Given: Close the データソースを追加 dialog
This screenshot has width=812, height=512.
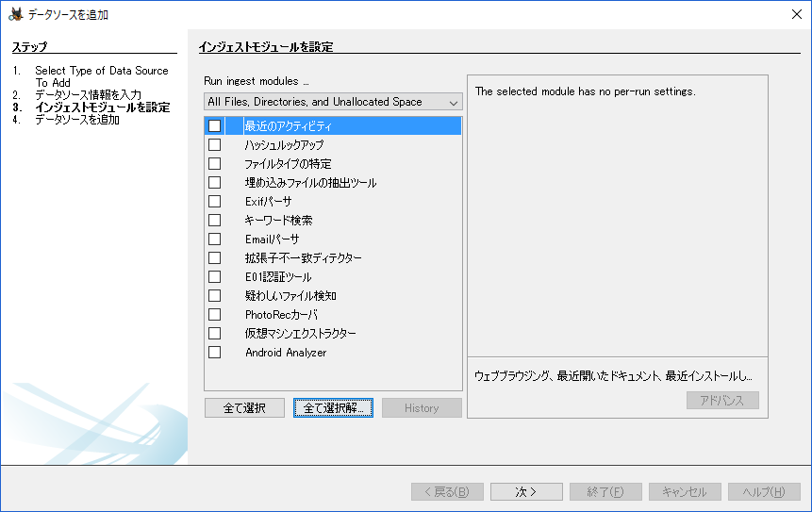Looking at the screenshot, I should (x=797, y=14).
